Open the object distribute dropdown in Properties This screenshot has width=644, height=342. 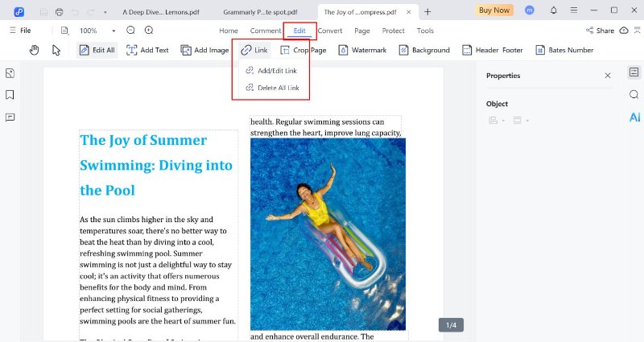click(x=519, y=121)
